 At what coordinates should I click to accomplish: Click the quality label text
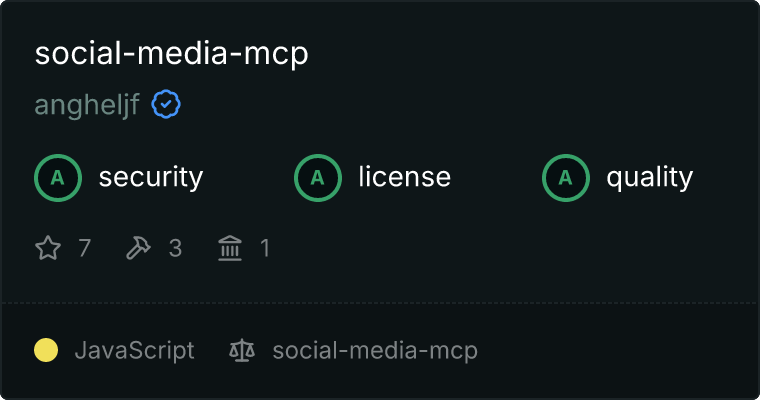pos(650,178)
